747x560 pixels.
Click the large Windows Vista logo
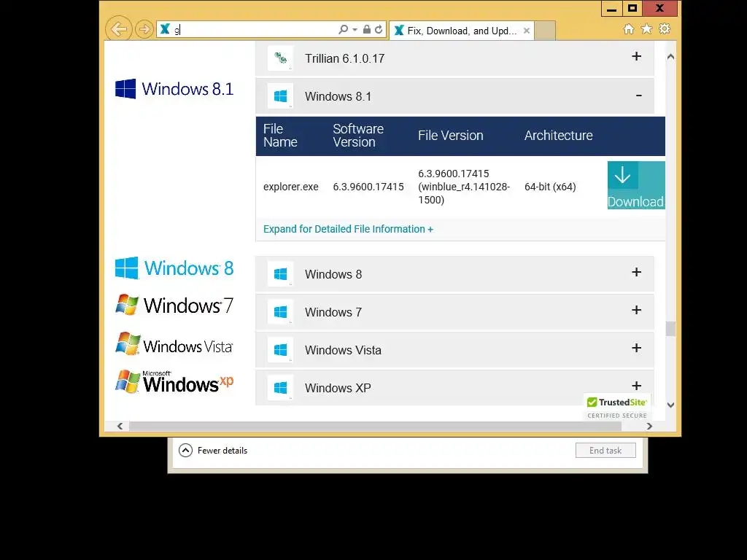[174, 344]
